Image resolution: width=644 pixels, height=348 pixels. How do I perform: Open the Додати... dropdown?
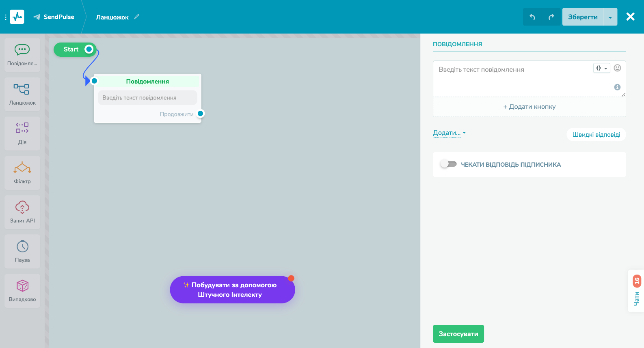pyautogui.click(x=449, y=133)
